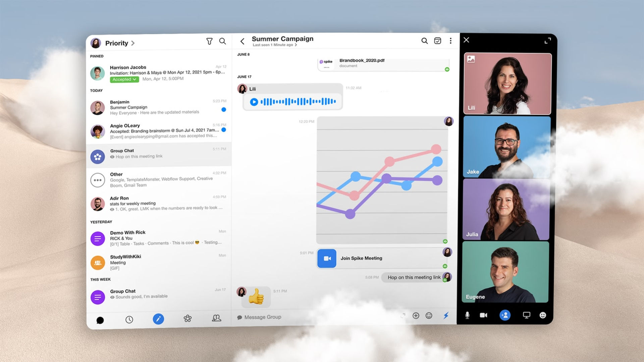
Task: Click the 'Hop on this meeting link' bubble
Action: (x=414, y=278)
